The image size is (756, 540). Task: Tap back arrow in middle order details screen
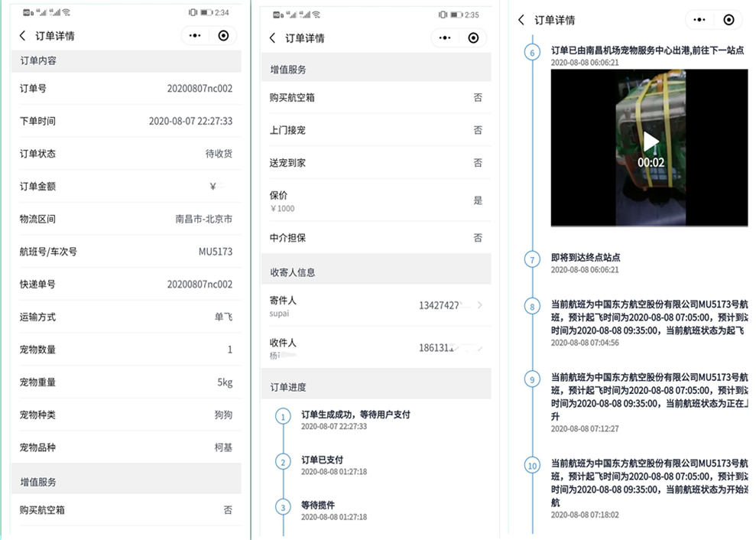[273, 38]
